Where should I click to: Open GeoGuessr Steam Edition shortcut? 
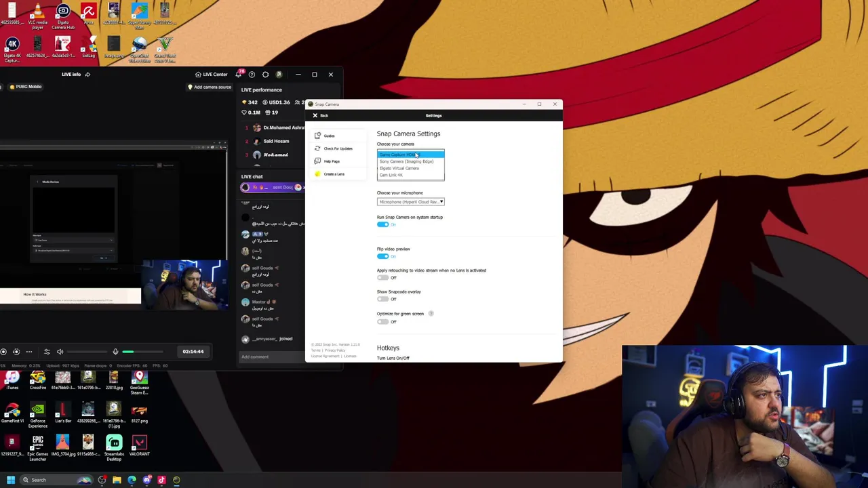coord(139,383)
